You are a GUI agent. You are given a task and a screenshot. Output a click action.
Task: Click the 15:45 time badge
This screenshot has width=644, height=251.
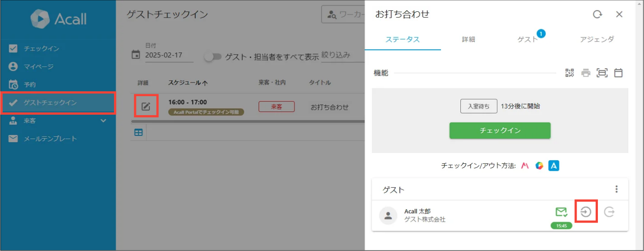[x=561, y=226]
